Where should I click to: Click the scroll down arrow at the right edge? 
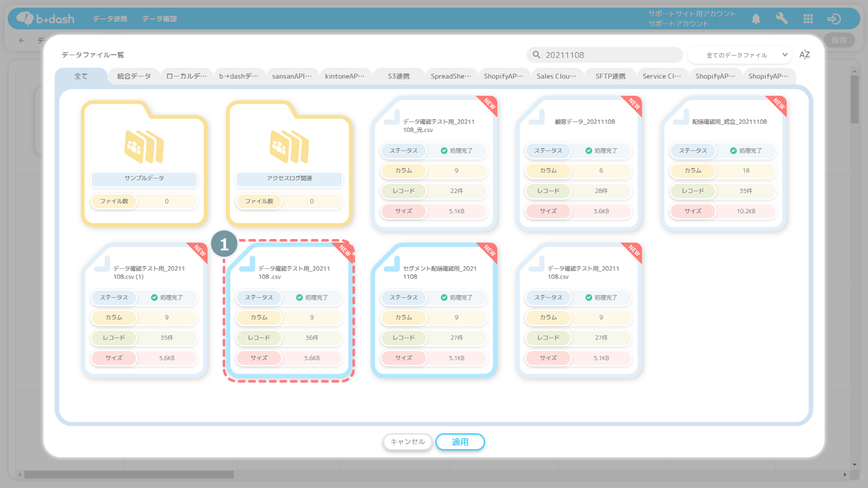tap(855, 465)
